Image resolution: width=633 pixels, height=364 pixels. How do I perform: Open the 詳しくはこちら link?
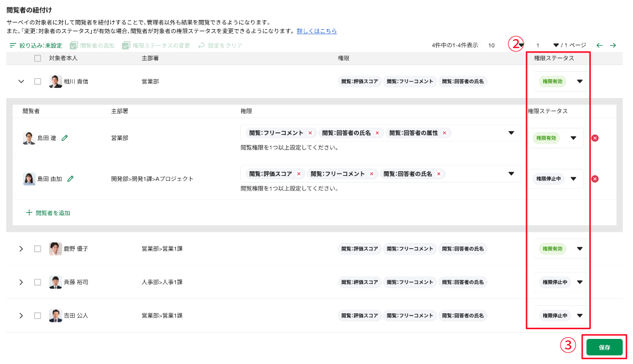(317, 31)
